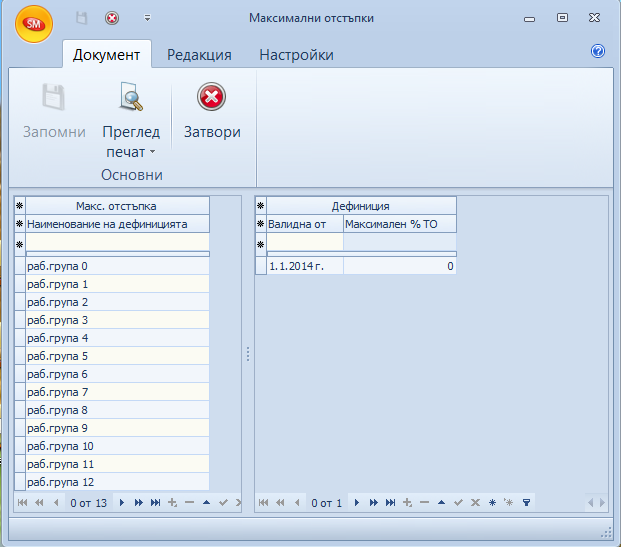Screen dimensions: 621x547
Task: Click the SM application orb button
Action: [34, 24]
